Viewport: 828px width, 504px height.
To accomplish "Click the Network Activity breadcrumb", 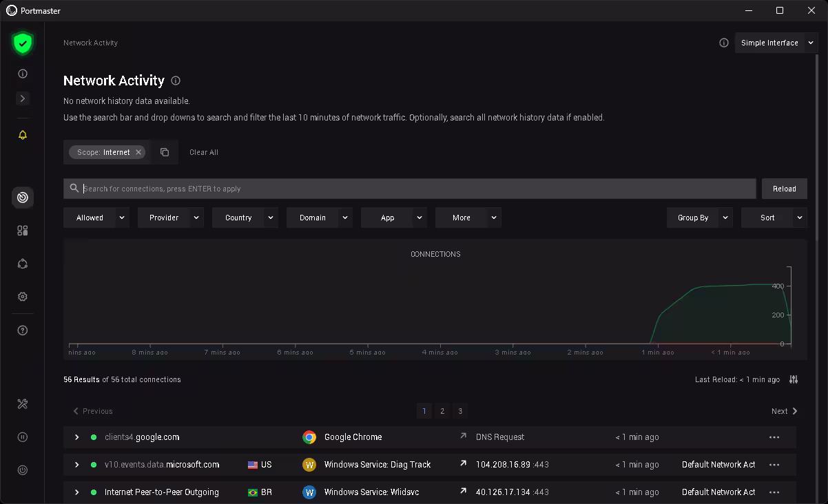I will point(90,43).
